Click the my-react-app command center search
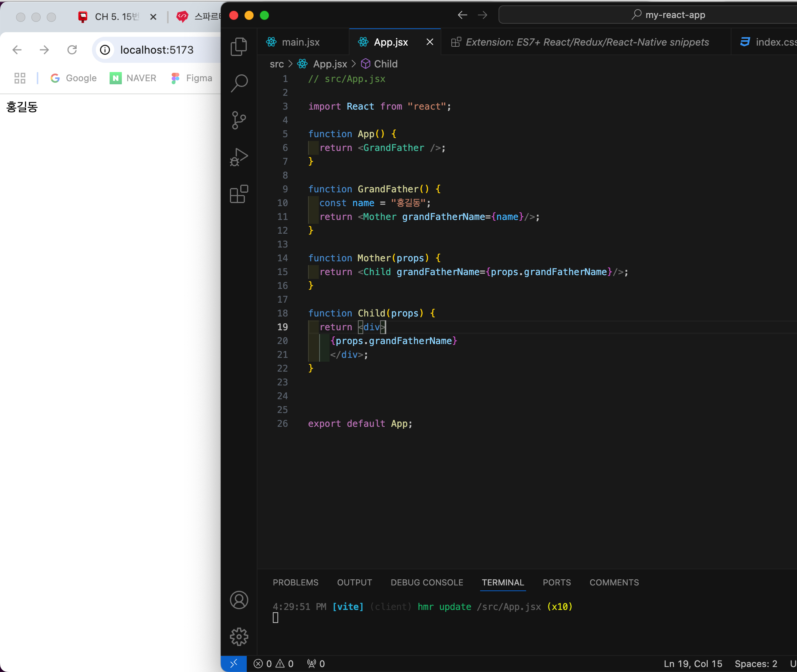 pyautogui.click(x=669, y=15)
